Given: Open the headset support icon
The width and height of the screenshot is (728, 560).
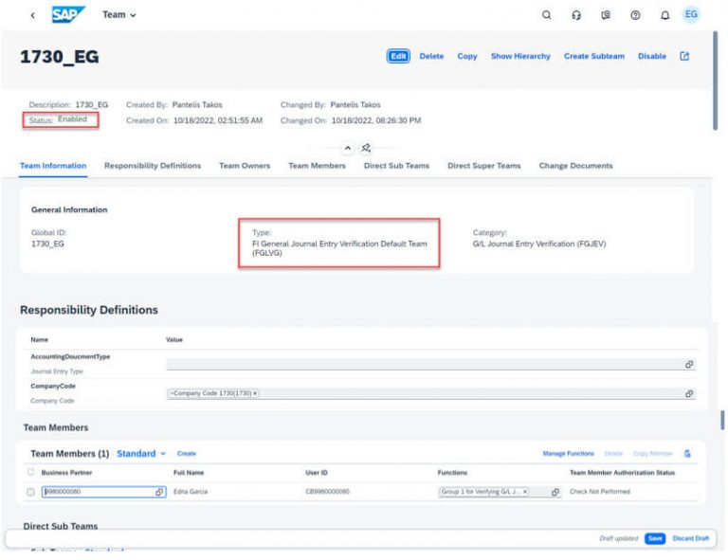Looking at the screenshot, I should point(576,16).
